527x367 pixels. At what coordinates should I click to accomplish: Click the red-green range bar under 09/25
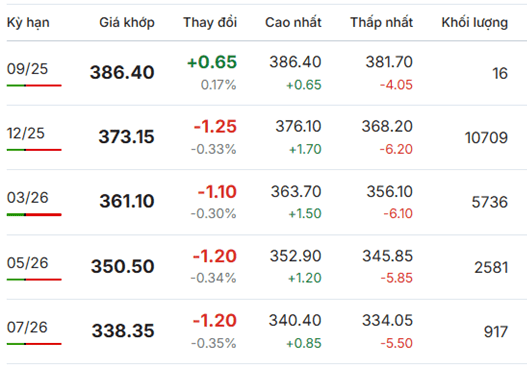click(x=34, y=85)
